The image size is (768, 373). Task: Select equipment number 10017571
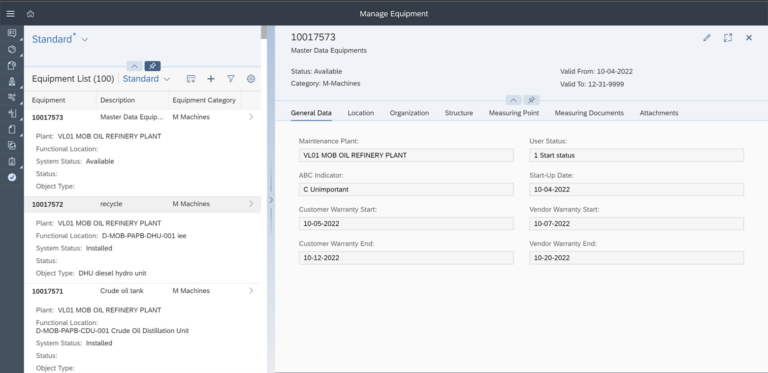point(48,291)
